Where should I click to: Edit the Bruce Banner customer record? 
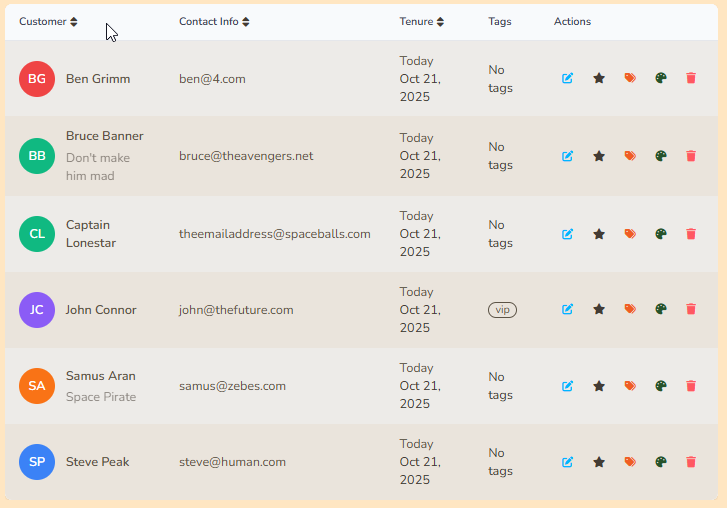568,156
